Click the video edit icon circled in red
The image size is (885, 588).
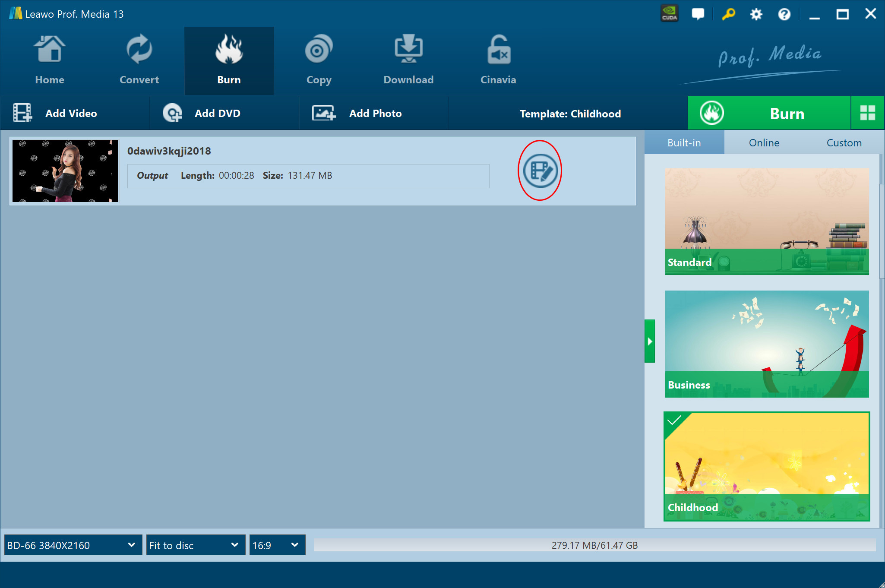pyautogui.click(x=540, y=171)
